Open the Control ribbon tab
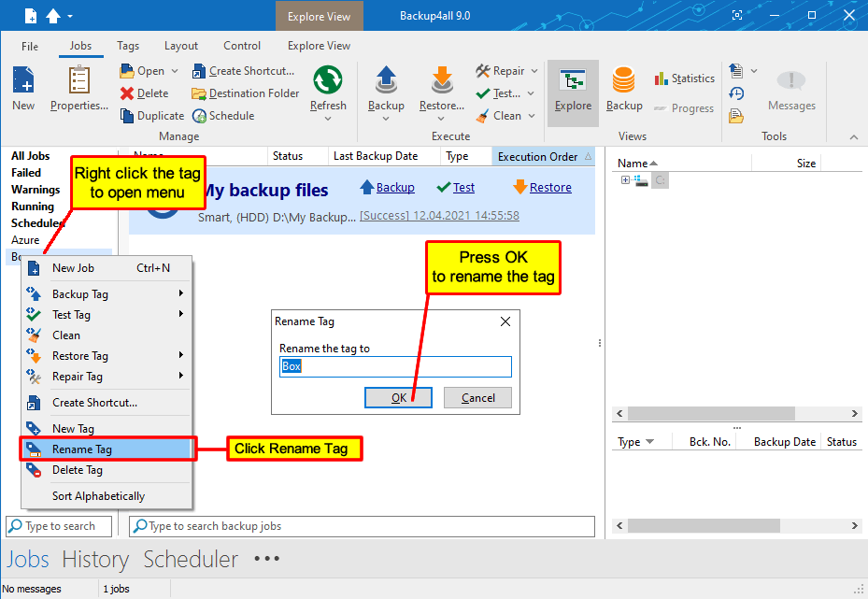868x599 pixels. tap(242, 46)
